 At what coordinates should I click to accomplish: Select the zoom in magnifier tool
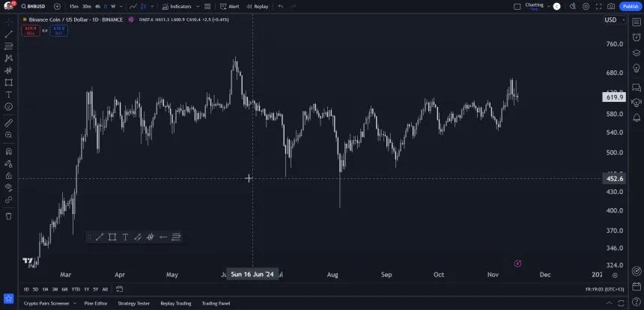click(x=9, y=135)
